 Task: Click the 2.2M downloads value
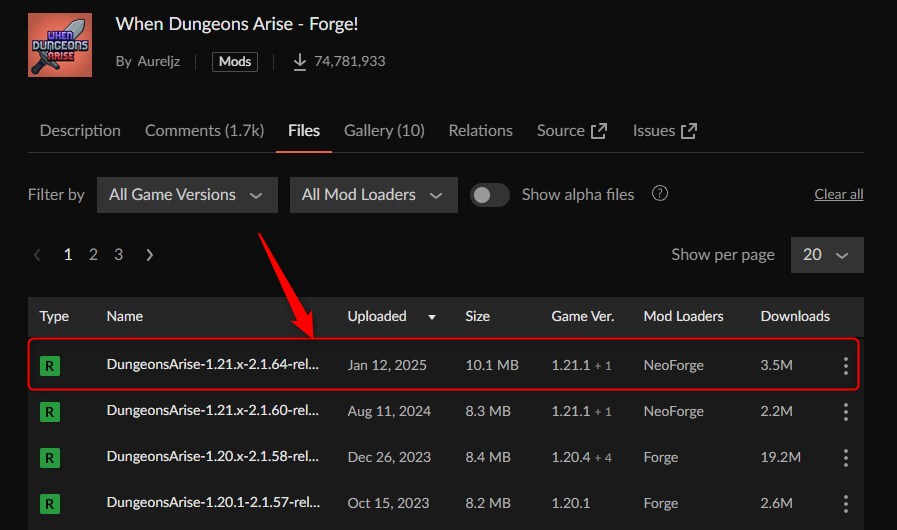coord(777,411)
